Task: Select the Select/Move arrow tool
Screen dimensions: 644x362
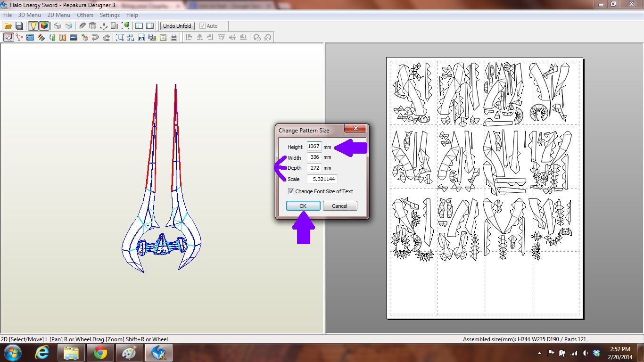Action: (x=8, y=37)
